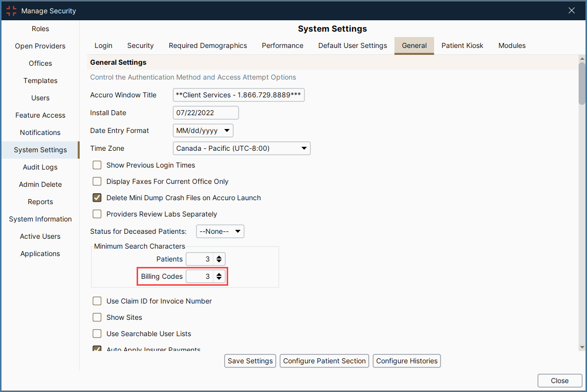Open Audit Logs from the sidebar
The width and height of the screenshot is (587, 392).
[40, 167]
